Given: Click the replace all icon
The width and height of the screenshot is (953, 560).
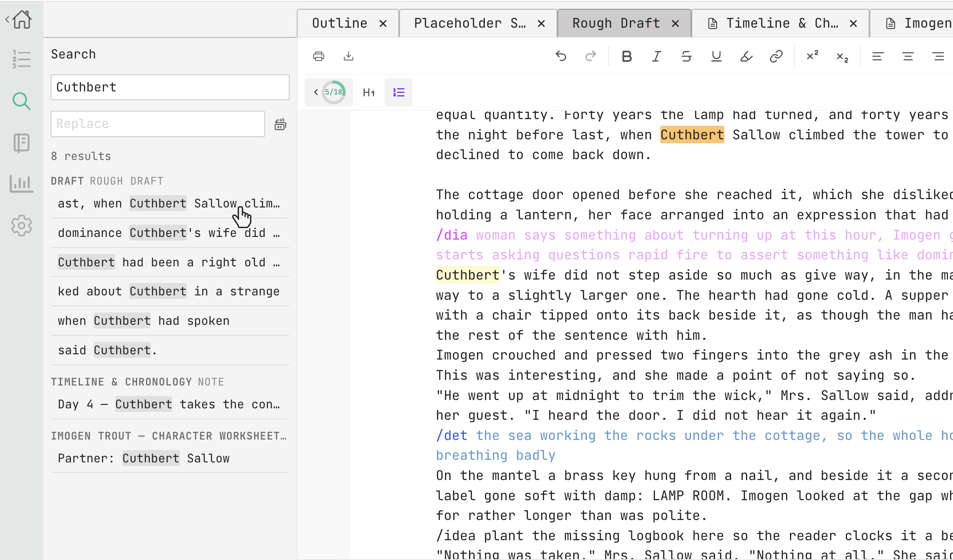Looking at the screenshot, I should pos(280,124).
